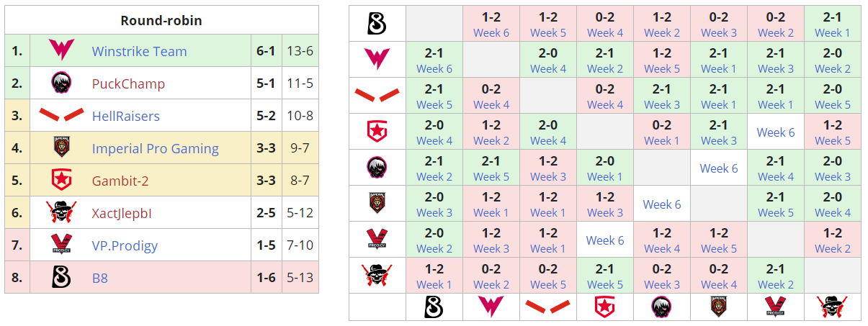The image size is (868, 326).
Task: Open the Imperial Pro Gaming link
Action: click(155, 148)
